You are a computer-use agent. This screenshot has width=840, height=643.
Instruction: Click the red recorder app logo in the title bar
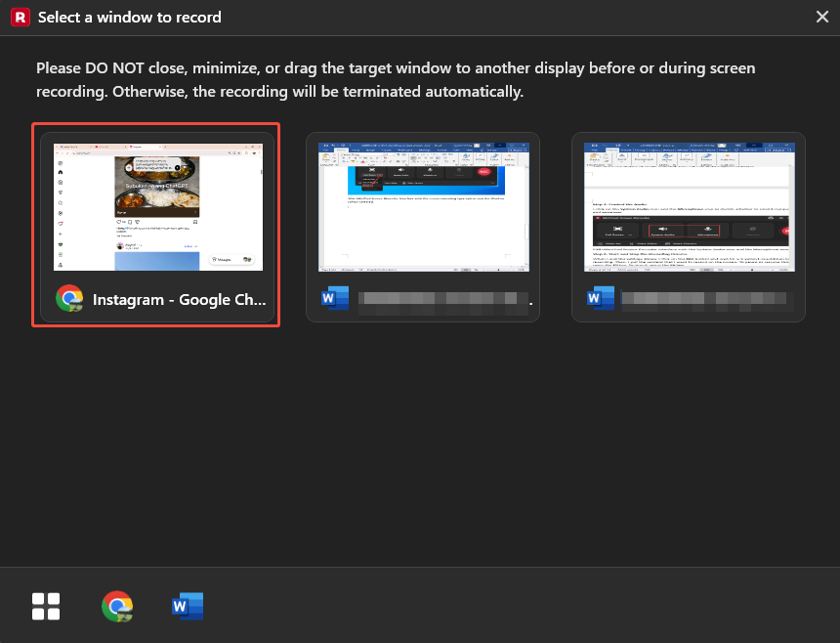coord(21,17)
